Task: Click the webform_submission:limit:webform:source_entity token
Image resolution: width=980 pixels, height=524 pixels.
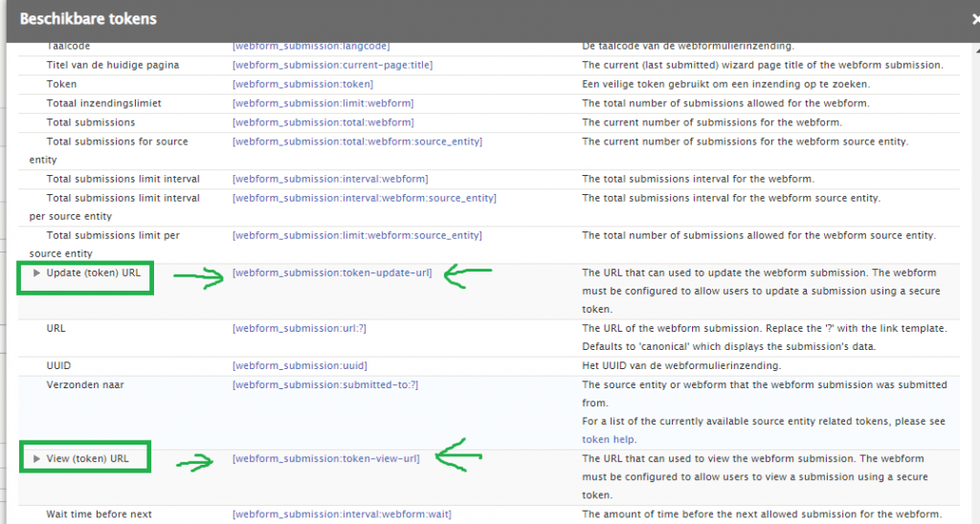Action: point(357,235)
